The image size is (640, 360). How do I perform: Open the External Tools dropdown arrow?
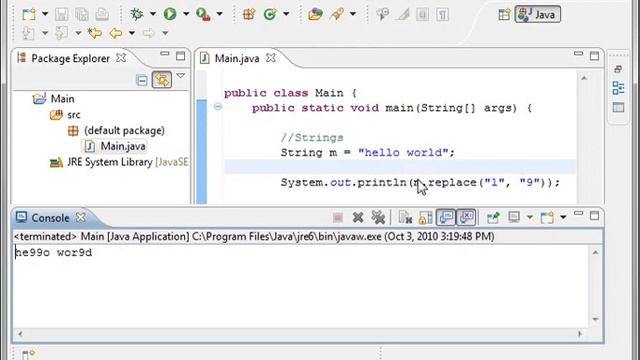point(219,14)
